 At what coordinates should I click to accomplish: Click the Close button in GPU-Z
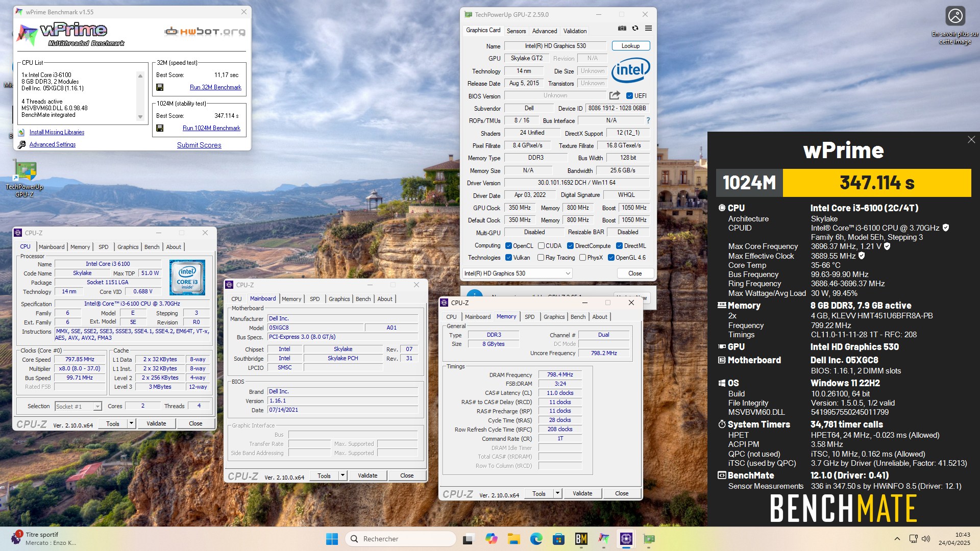coord(635,273)
